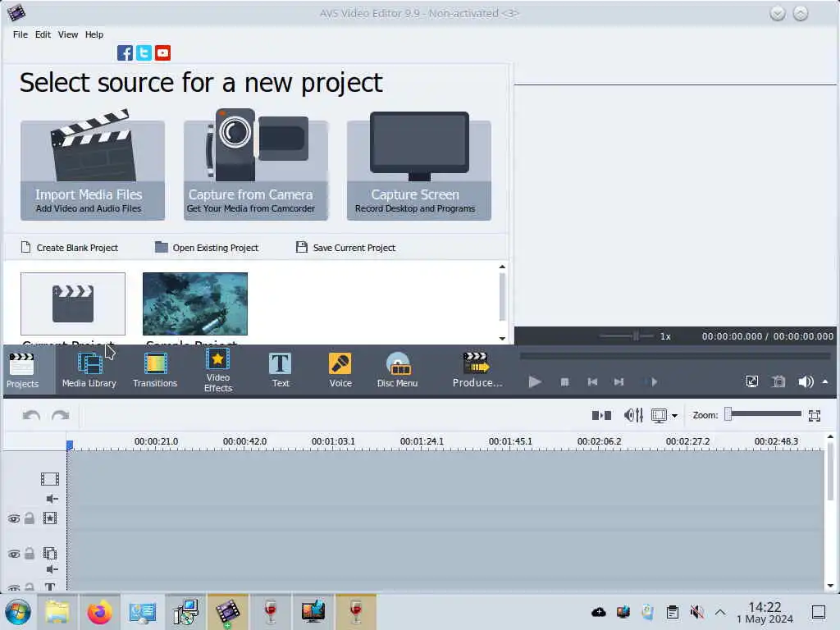840x630 pixels.
Task: Click the preview seek bar
Action: pos(675,356)
